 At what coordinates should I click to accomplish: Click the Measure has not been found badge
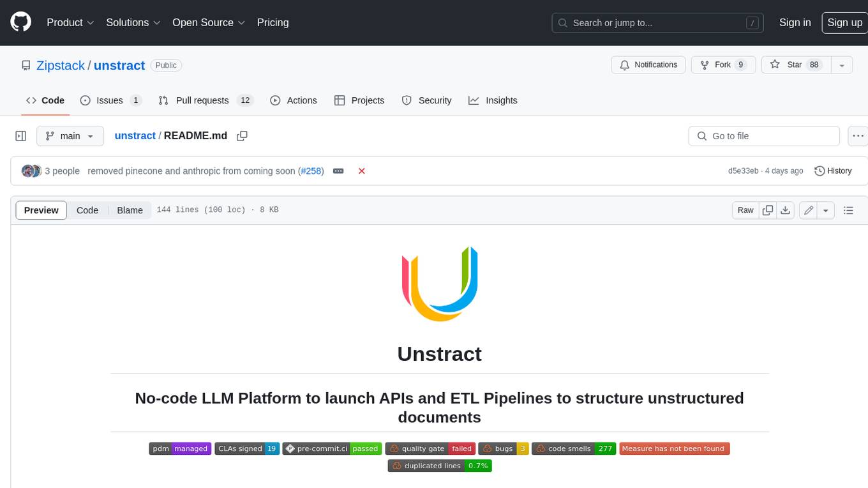click(x=674, y=448)
